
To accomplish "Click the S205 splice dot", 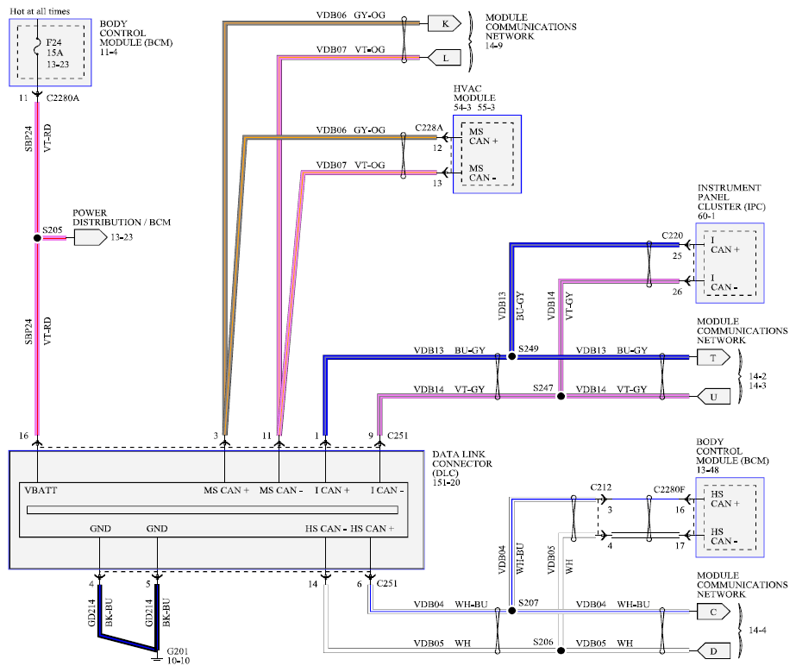I will [x=37, y=238].
